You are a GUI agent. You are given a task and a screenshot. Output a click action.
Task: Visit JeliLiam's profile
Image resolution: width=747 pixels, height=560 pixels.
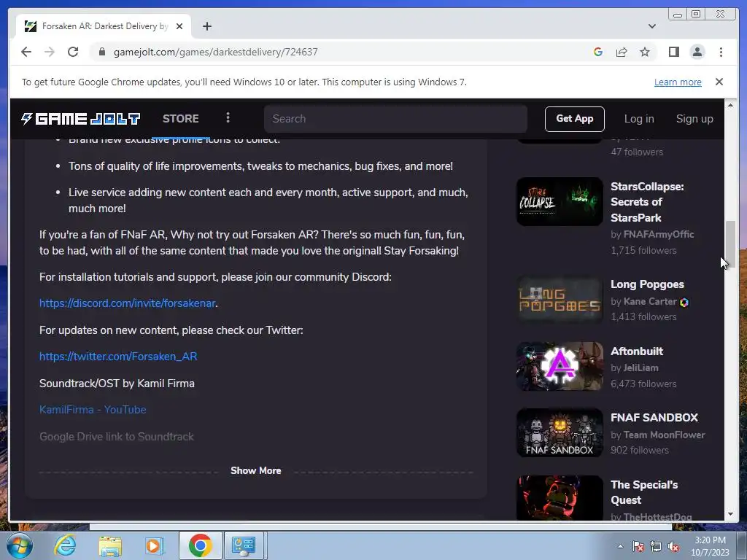pyautogui.click(x=640, y=367)
